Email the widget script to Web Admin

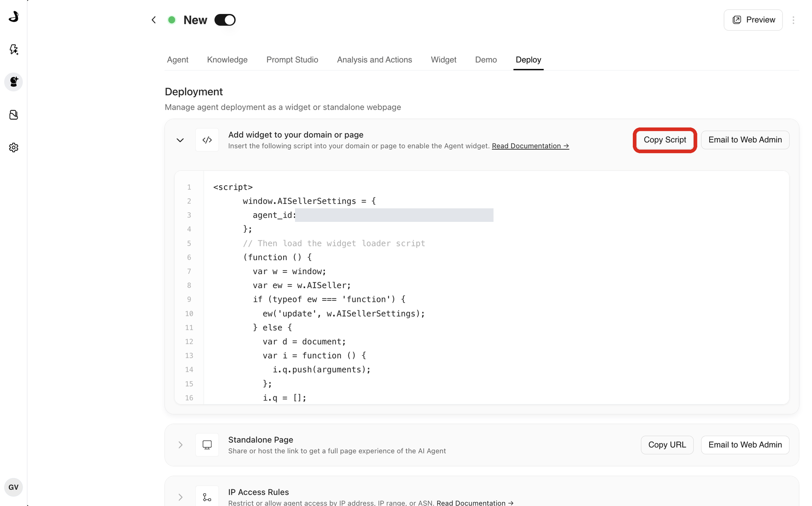point(745,140)
